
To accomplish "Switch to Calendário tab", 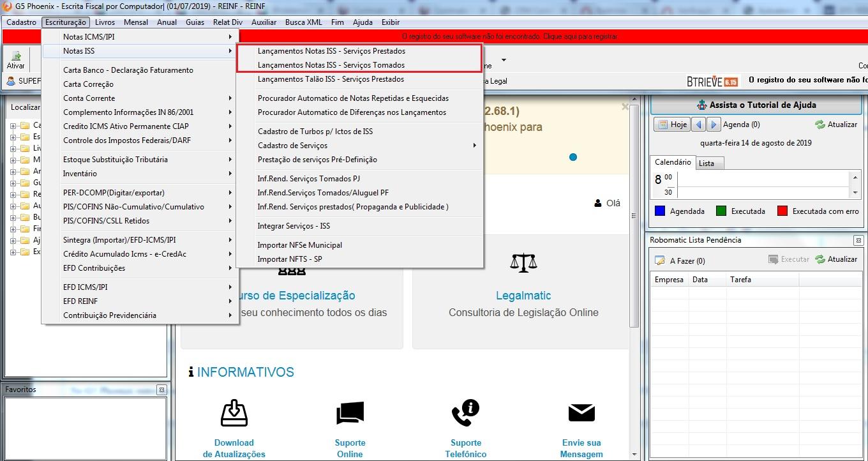I will point(673,162).
